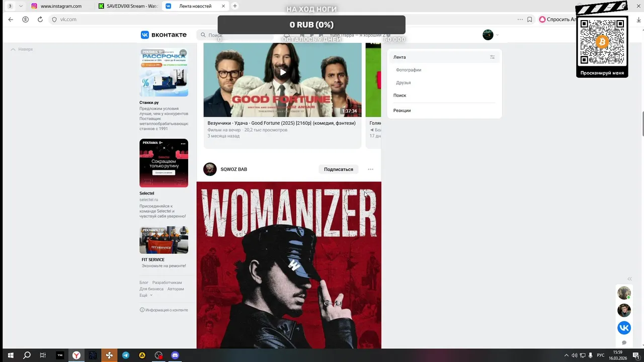This screenshot has height=362, width=644.
Task: Bookmark the page with the bookmark icon
Action: (530, 20)
